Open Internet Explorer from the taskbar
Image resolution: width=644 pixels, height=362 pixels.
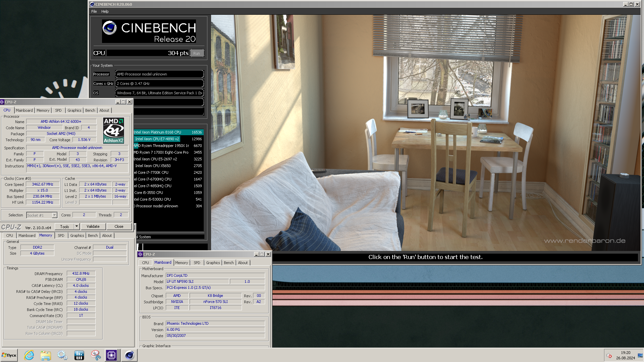coord(29,355)
